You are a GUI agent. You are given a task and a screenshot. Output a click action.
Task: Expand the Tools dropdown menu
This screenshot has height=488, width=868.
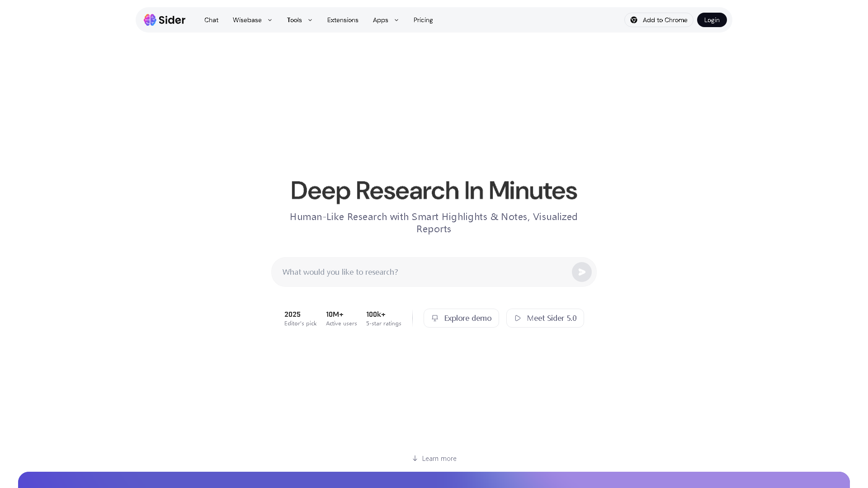coord(300,20)
